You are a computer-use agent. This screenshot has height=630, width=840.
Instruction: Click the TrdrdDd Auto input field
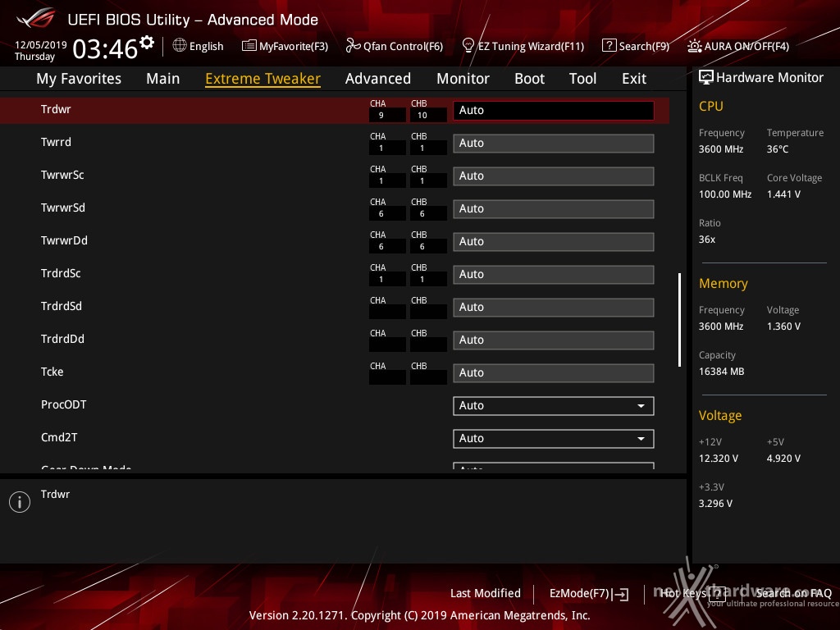(x=554, y=340)
